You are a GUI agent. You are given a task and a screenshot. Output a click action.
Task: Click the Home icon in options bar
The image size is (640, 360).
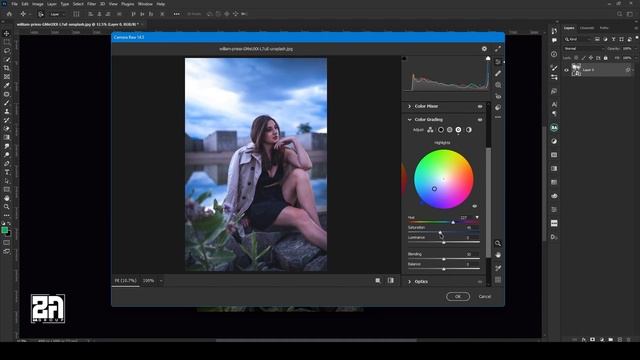(9, 14)
